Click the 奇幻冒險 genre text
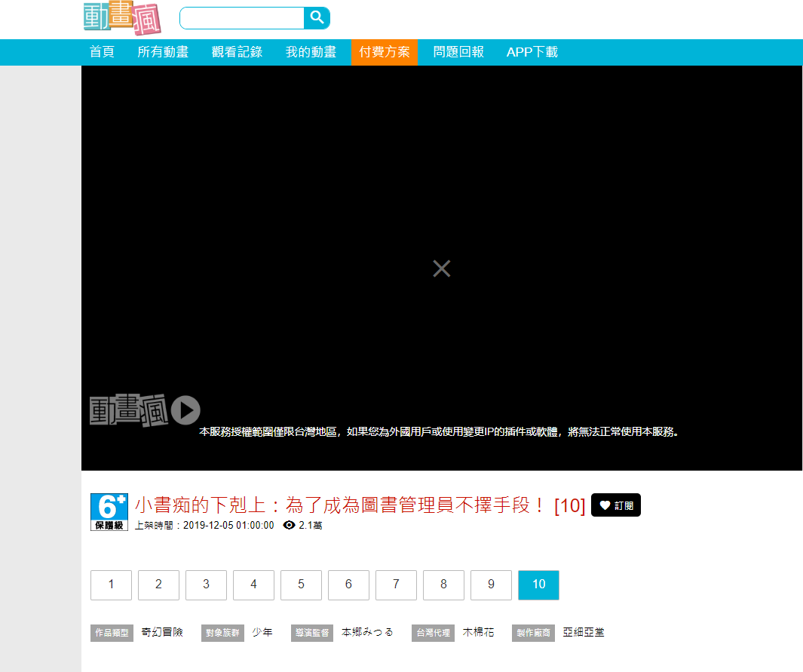 click(x=162, y=633)
